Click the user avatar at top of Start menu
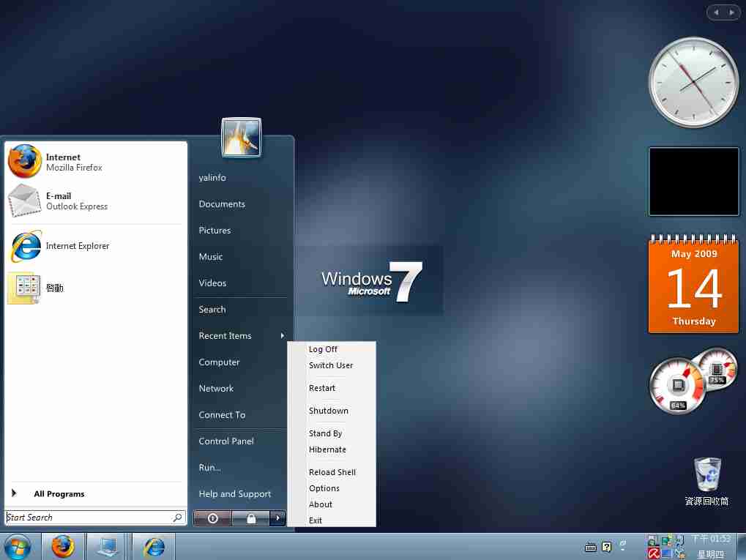Screen dimensions: 746x560 pyautogui.click(x=241, y=138)
